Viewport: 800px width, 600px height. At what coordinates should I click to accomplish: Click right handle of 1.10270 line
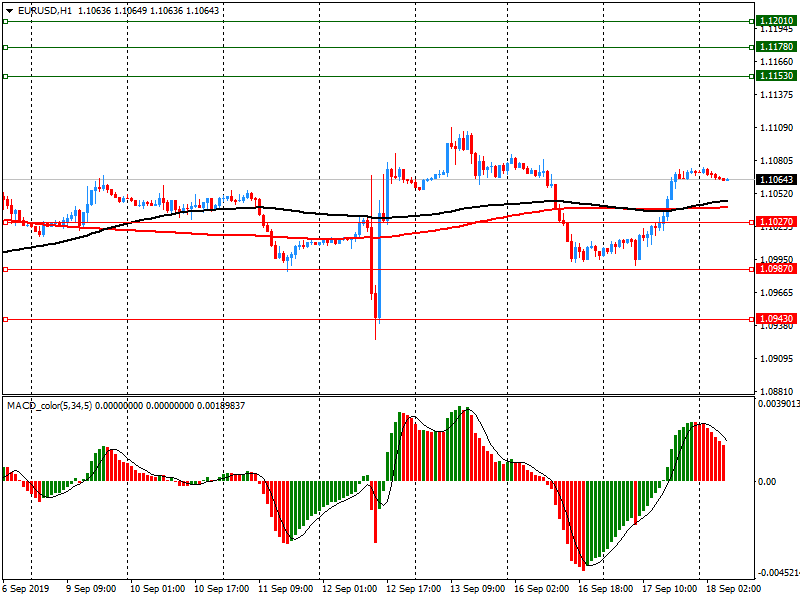tap(752, 222)
